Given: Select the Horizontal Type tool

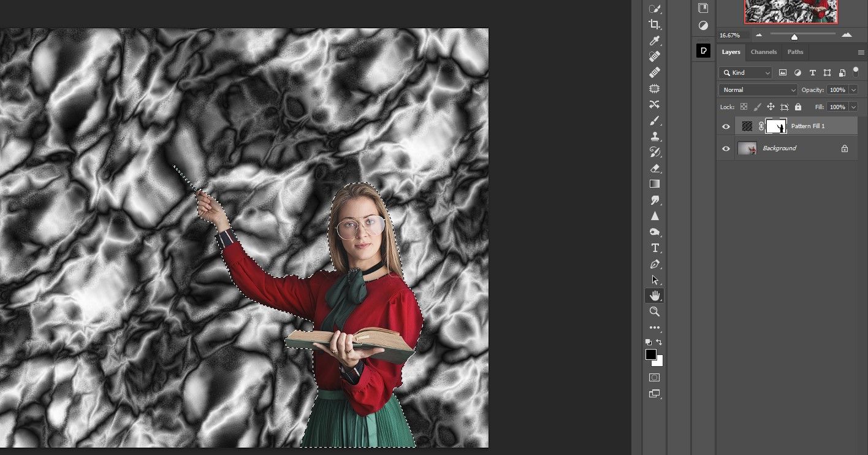Looking at the screenshot, I should click(x=655, y=248).
